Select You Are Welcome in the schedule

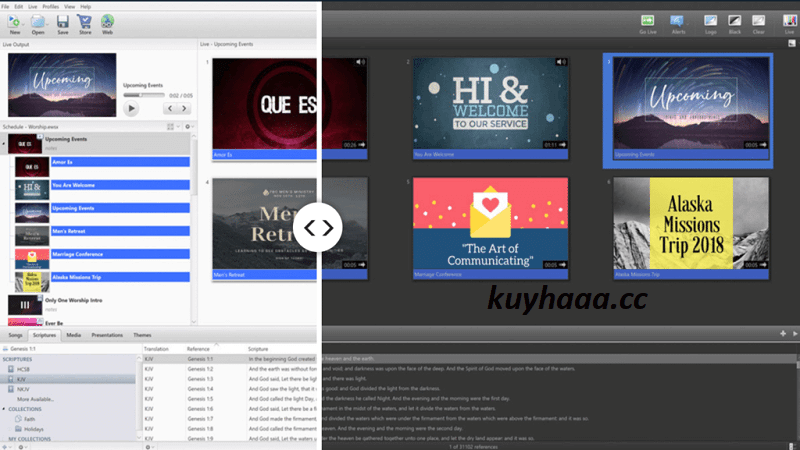[120, 185]
